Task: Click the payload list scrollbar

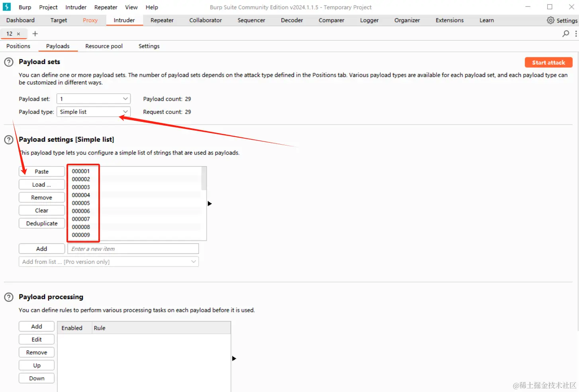Action: pos(204,178)
